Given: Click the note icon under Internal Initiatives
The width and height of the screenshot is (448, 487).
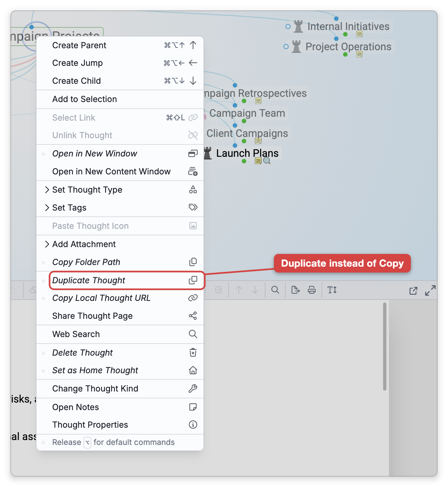Looking at the screenshot, I should click(x=360, y=34).
